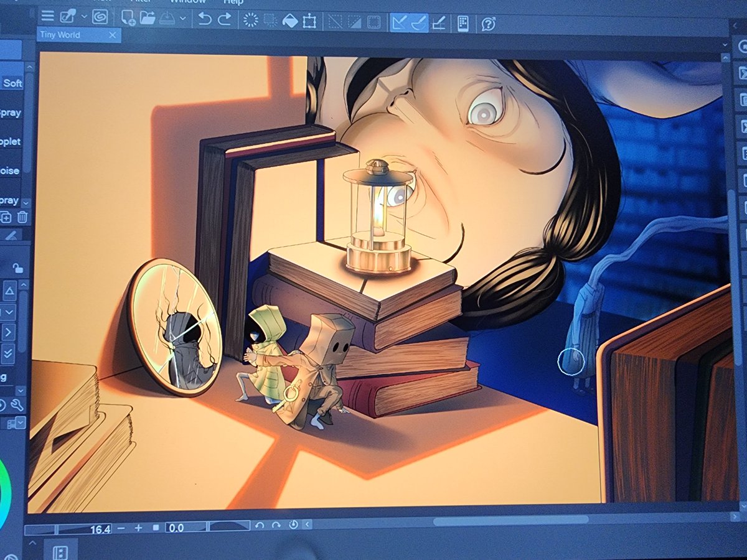
Task: Redo the action with Redo arrow
Action: pyautogui.click(x=225, y=19)
